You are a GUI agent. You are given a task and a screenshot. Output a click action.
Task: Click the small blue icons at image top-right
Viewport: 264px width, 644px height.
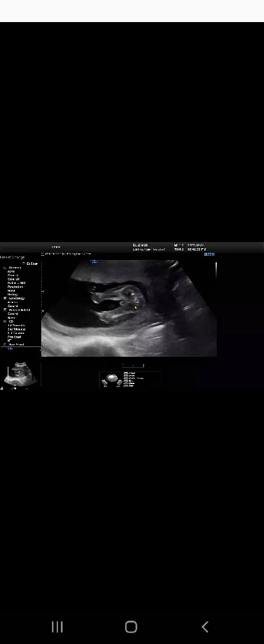click(x=209, y=254)
